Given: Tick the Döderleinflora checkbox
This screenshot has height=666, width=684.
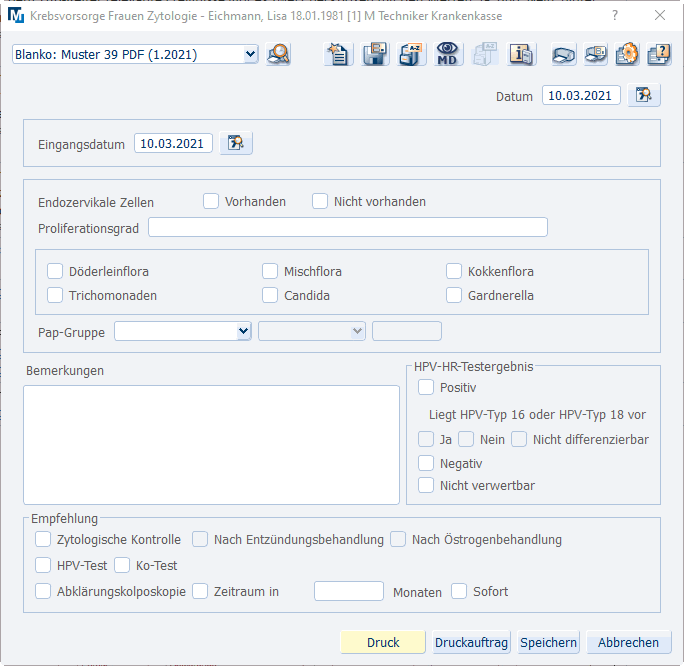Looking at the screenshot, I should coord(55,271).
